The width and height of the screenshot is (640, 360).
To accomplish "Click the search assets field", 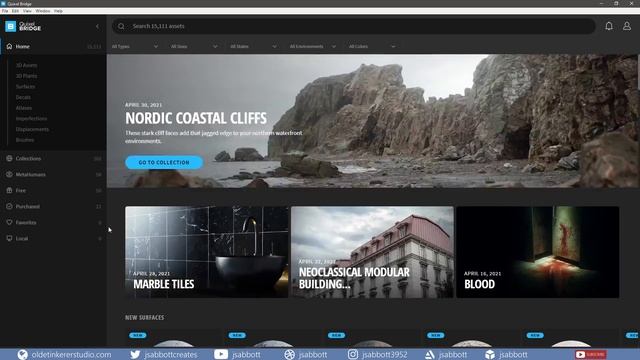I will coord(353,26).
